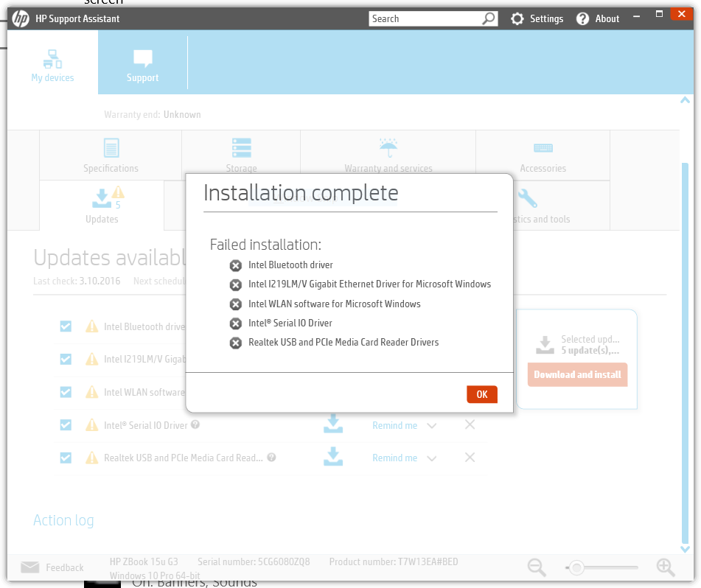Click OK in Installation complete dialog
The image size is (701, 588).
pyautogui.click(x=481, y=394)
